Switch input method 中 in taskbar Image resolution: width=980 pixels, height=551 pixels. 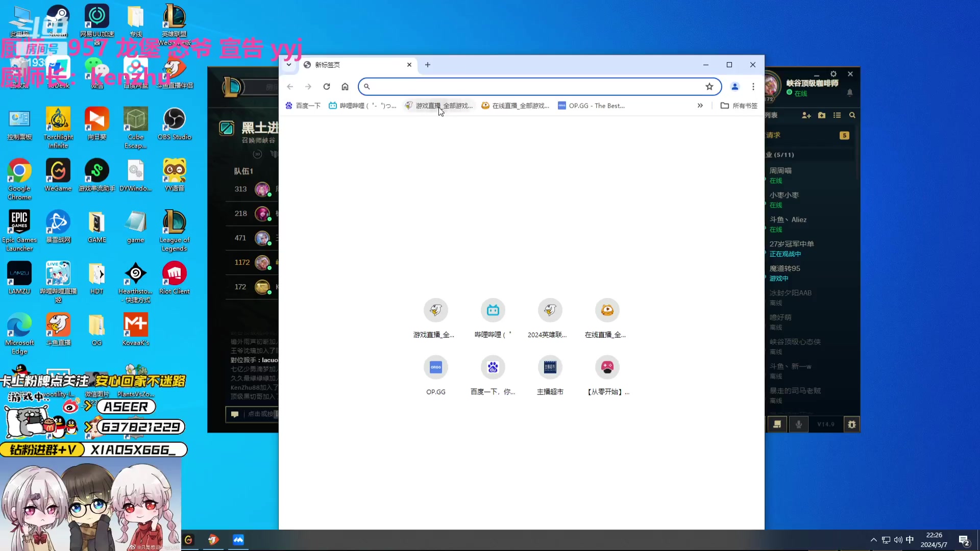click(x=910, y=540)
